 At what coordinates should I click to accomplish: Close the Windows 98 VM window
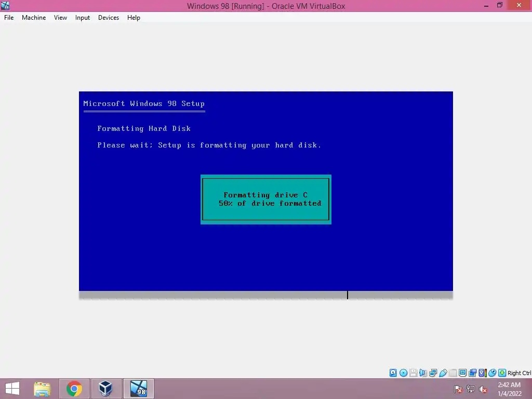[519, 5]
